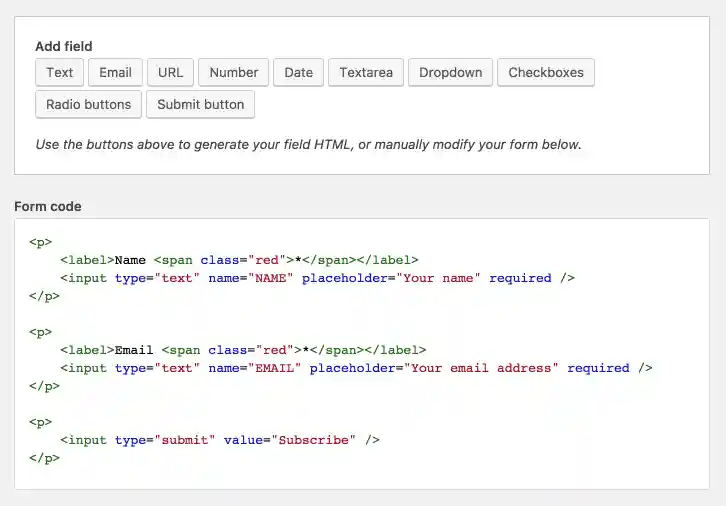Image resolution: width=726 pixels, height=506 pixels.
Task: Insert a Radio buttons field
Action: pyautogui.click(x=88, y=104)
